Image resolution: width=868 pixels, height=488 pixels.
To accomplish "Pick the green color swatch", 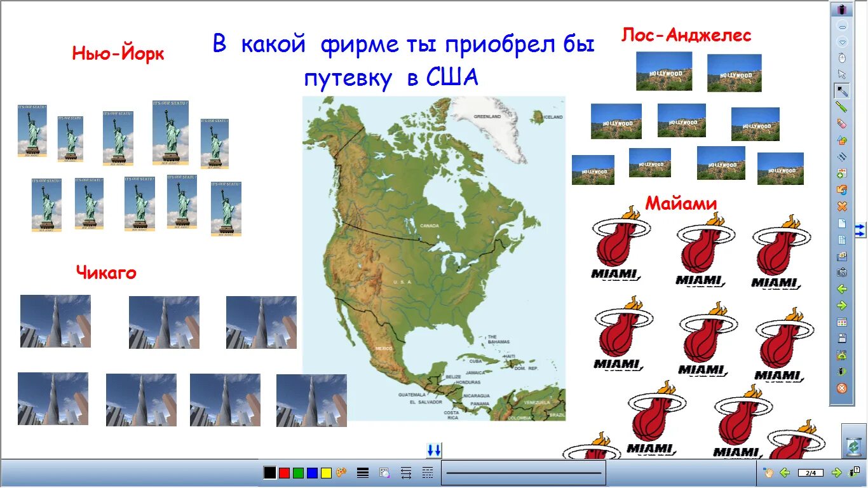I will [x=298, y=473].
